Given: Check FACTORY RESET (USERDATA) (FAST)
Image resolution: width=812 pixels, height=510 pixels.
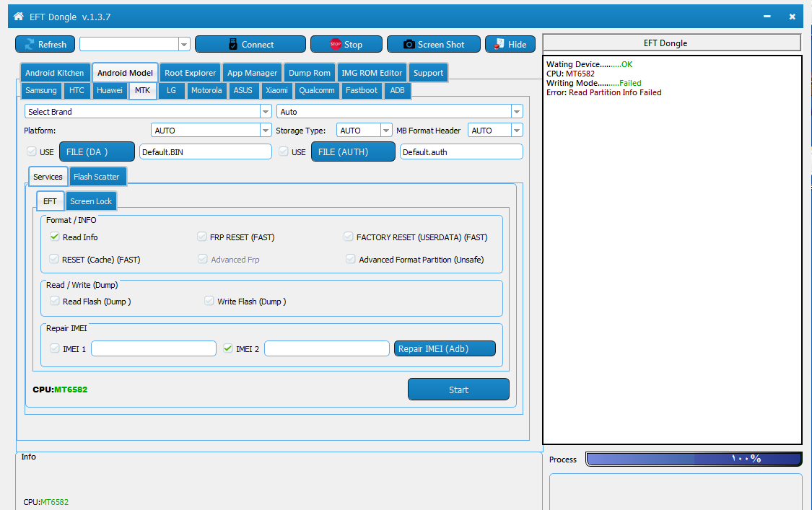Looking at the screenshot, I should (x=349, y=237).
